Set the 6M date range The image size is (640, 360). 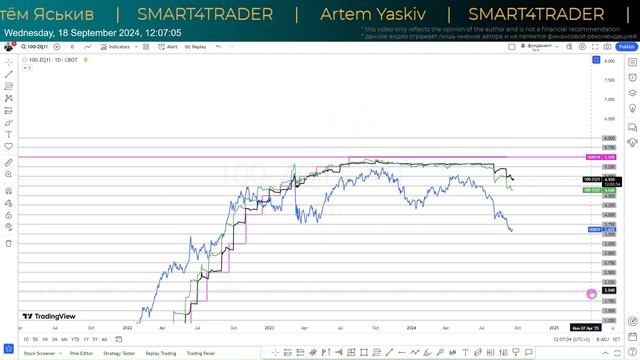64,339
